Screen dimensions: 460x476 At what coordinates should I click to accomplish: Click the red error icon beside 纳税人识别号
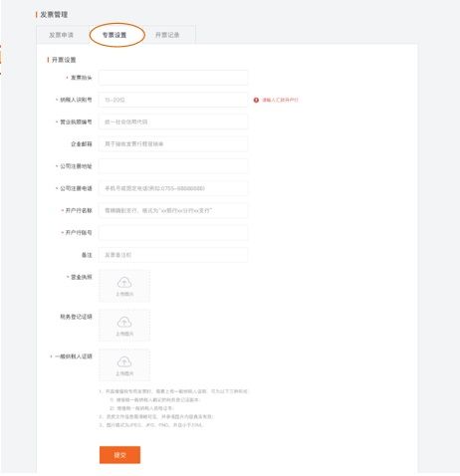pos(256,100)
